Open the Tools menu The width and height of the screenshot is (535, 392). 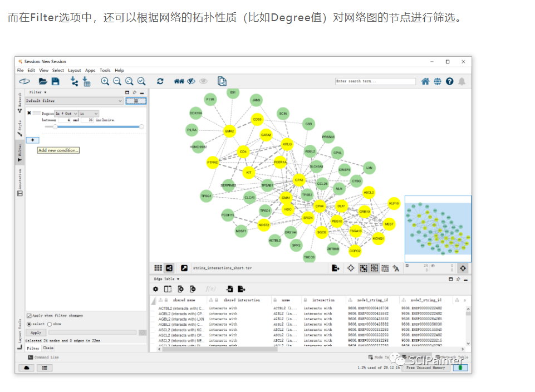point(105,70)
